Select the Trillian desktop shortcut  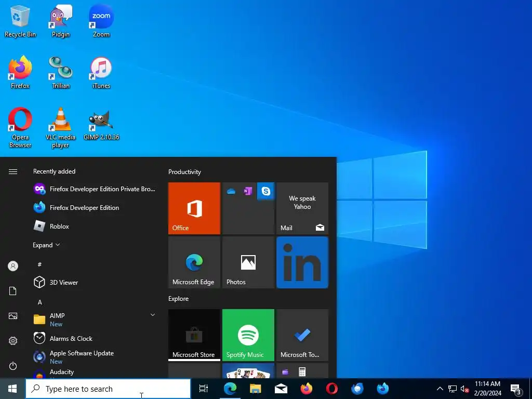61,73
